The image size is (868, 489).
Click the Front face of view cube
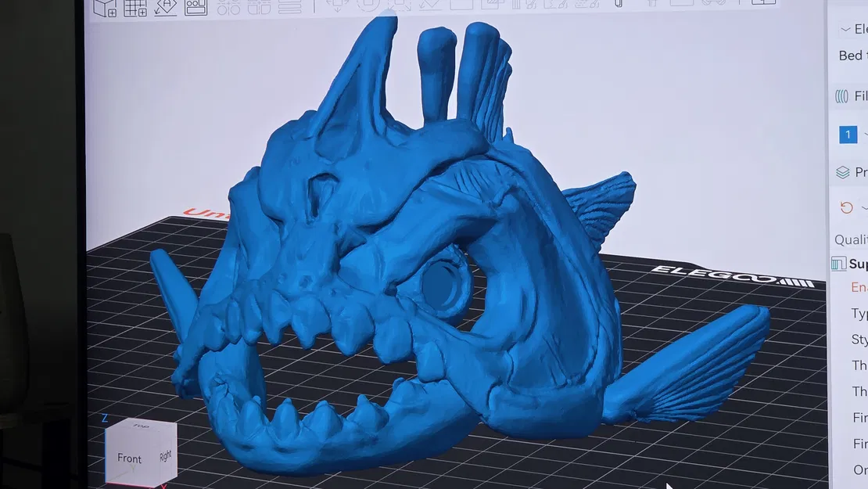coord(129,458)
